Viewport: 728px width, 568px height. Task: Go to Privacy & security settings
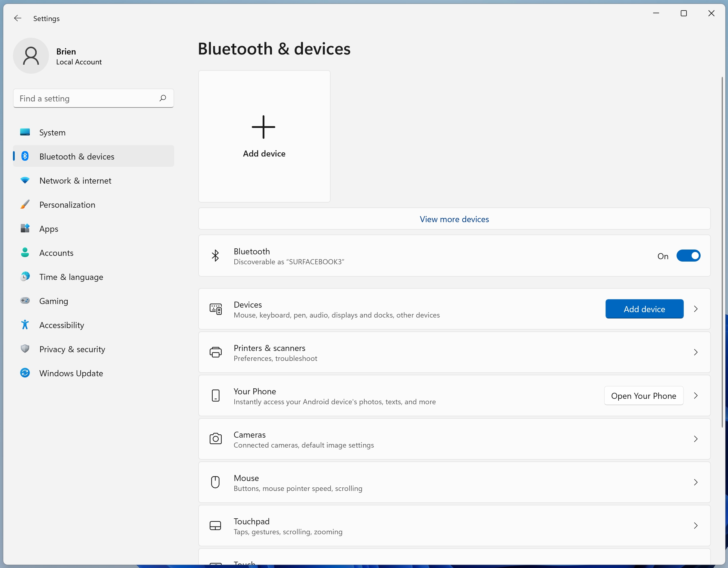[x=72, y=349]
